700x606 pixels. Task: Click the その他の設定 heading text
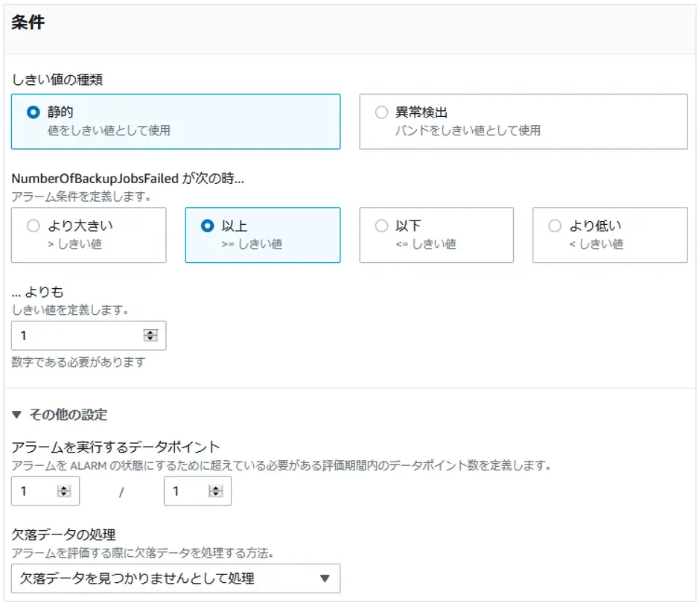[x=69, y=415]
